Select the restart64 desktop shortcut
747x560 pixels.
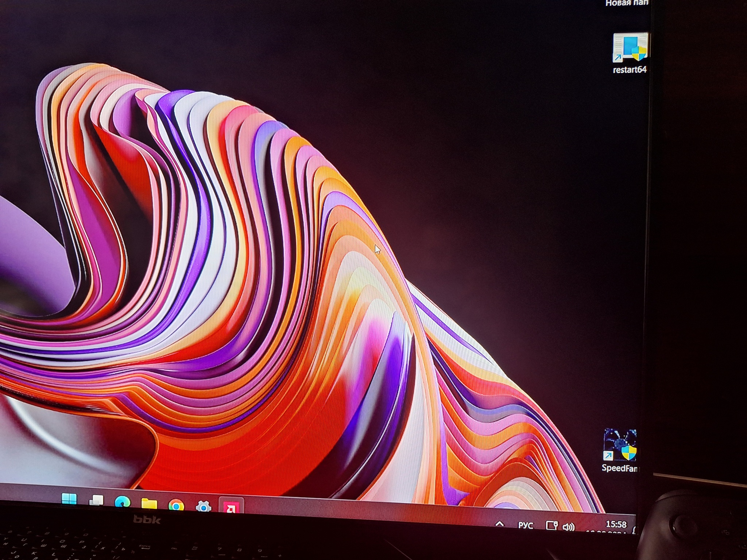point(630,54)
